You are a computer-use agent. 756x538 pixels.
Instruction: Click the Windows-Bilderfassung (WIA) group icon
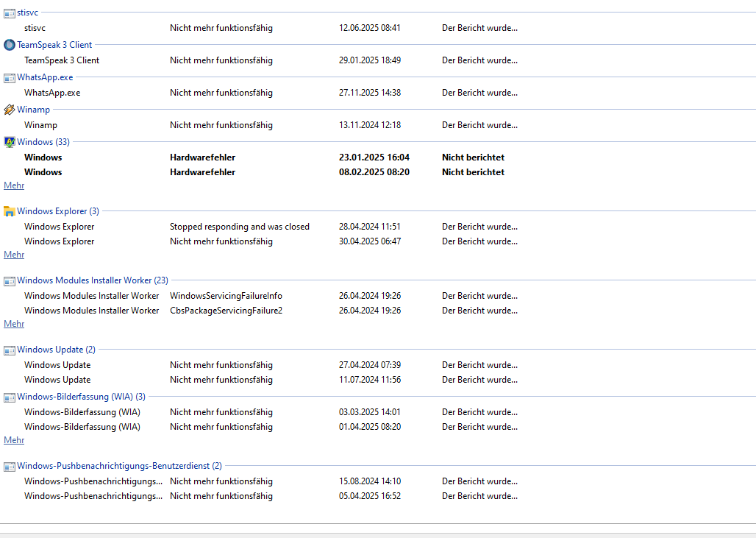pos(9,397)
